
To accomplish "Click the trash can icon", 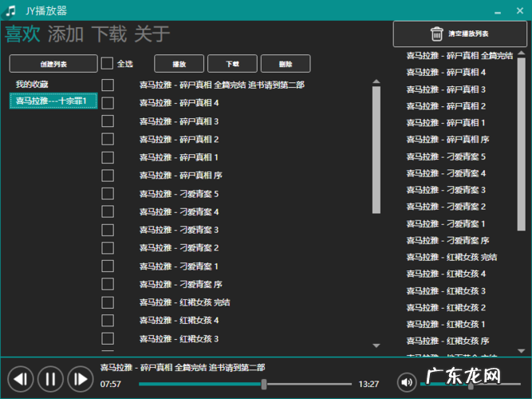I will 436,34.
